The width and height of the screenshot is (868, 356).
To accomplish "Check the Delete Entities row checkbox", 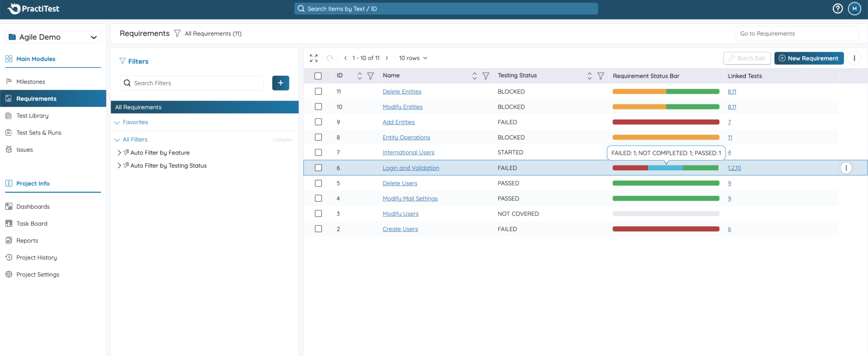I will tap(318, 92).
